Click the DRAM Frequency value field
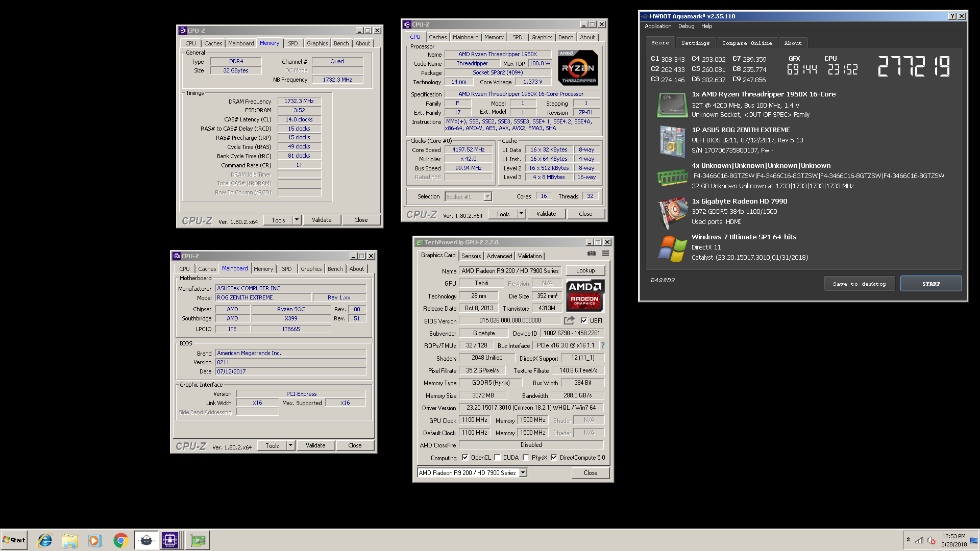 coord(299,102)
